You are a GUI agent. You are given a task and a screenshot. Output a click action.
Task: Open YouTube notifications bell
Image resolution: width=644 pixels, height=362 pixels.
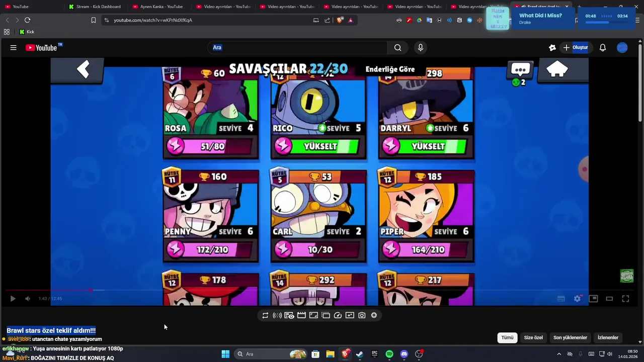(x=603, y=48)
